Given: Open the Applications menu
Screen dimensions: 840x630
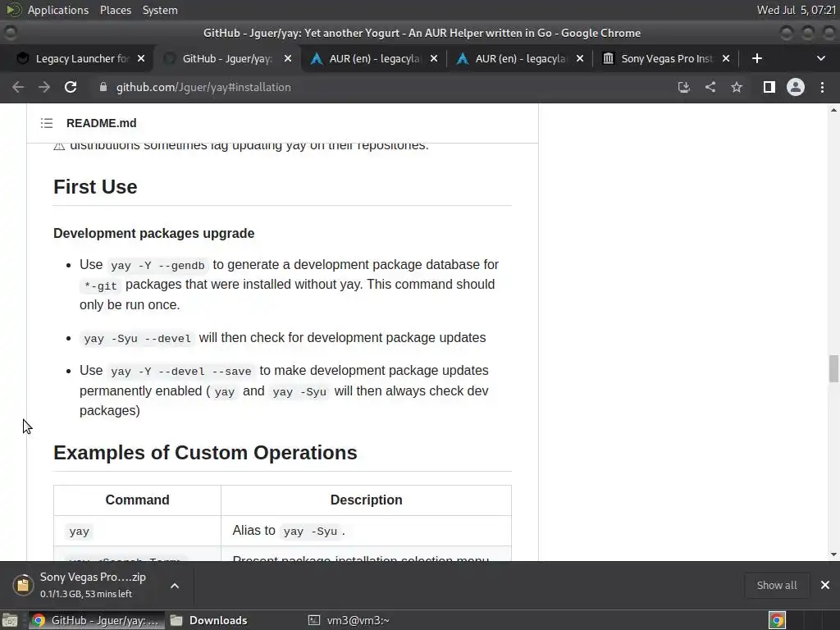Looking at the screenshot, I should coord(58,10).
